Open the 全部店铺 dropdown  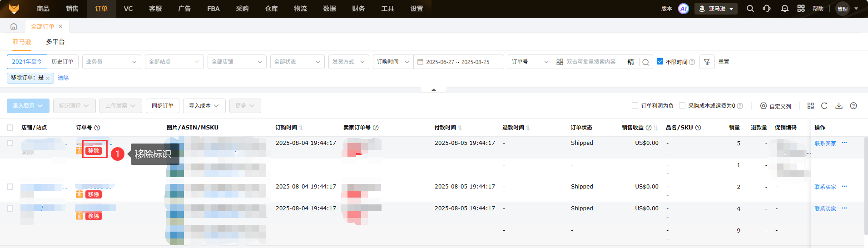237,62
